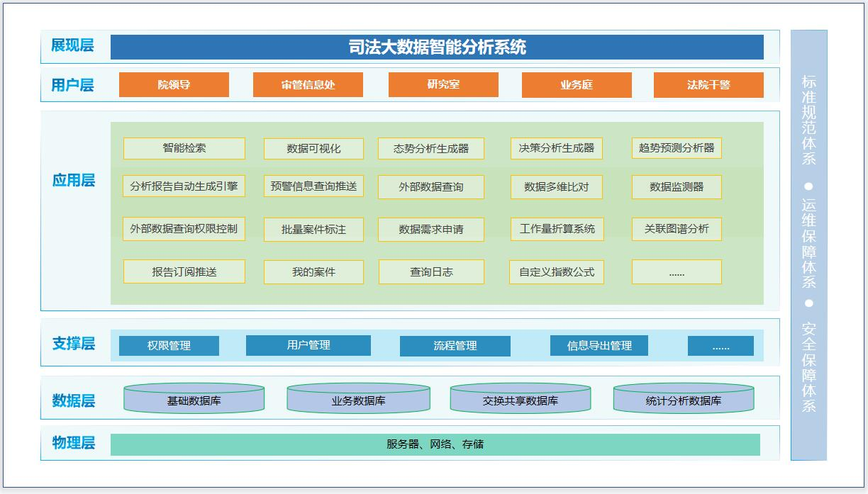
Task: Click the 关联图谱分析 module
Action: click(677, 229)
